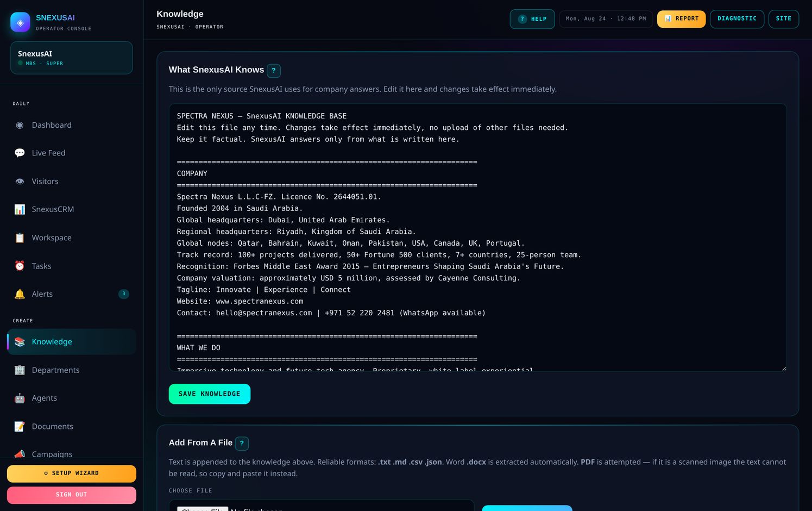Click the Workspace clipboard icon

point(20,238)
